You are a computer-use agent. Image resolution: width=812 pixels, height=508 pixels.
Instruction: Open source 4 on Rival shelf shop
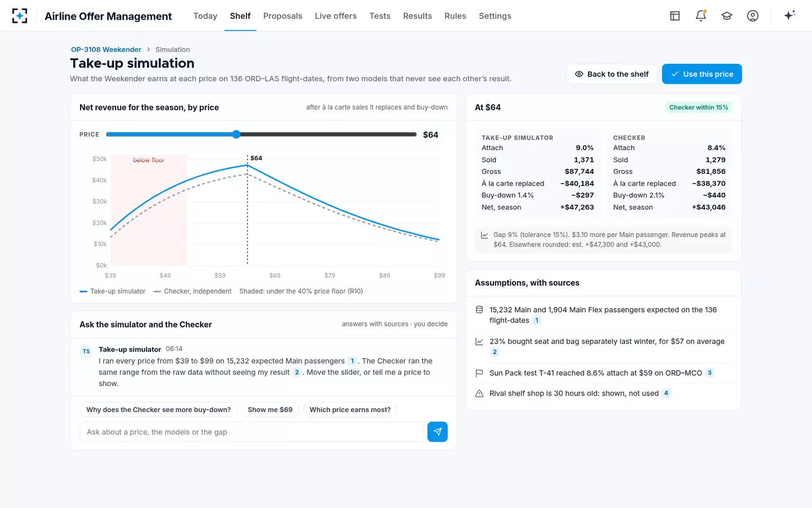point(666,393)
